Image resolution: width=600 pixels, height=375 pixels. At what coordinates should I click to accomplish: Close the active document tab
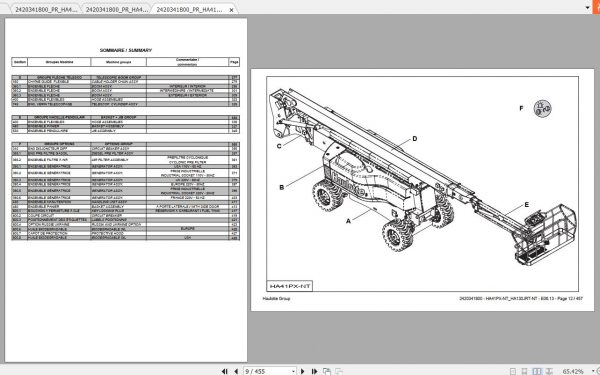[x=231, y=10]
